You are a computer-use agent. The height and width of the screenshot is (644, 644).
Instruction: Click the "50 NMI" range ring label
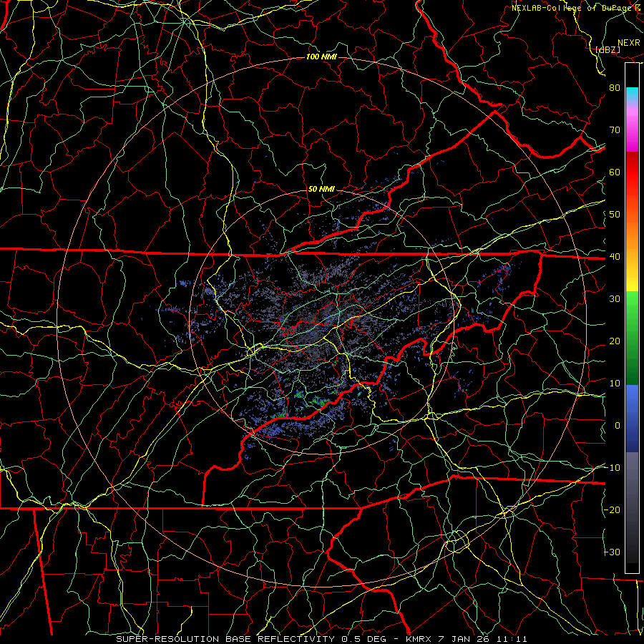pos(321,190)
